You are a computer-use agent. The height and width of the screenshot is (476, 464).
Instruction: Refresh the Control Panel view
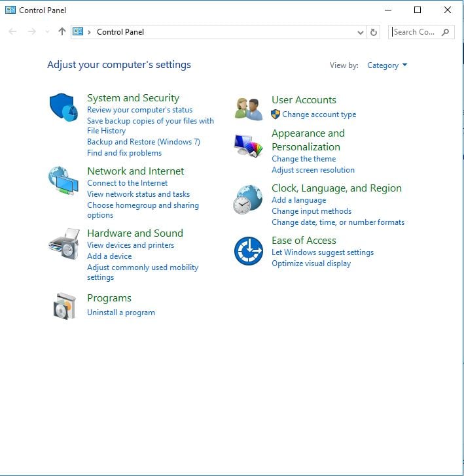tap(374, 32)
